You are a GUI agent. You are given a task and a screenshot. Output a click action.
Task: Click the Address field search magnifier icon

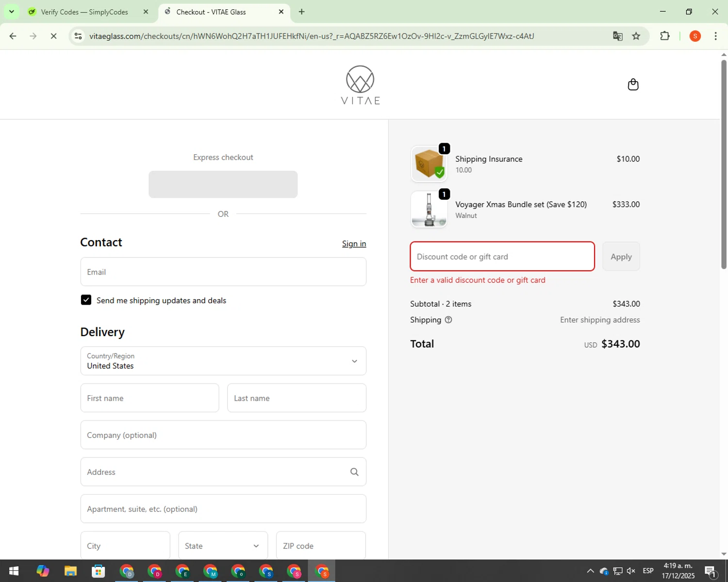click(x=354, y=472)
